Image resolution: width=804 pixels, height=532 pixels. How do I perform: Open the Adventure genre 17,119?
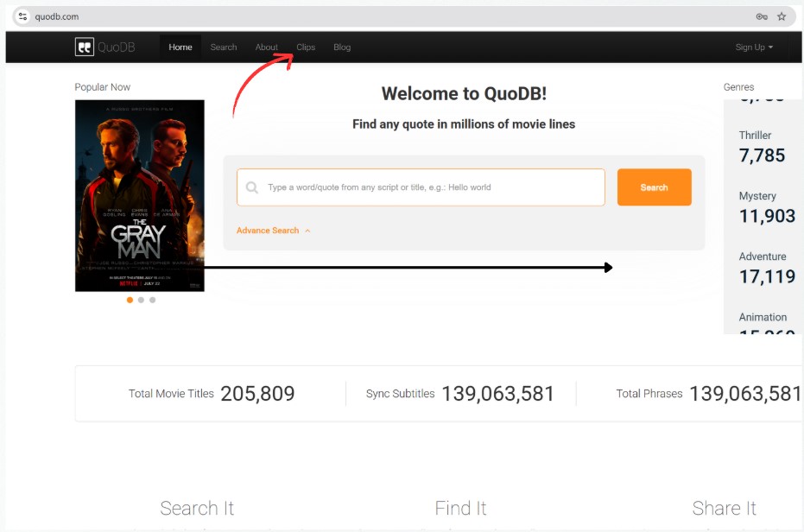coord(767,268)
